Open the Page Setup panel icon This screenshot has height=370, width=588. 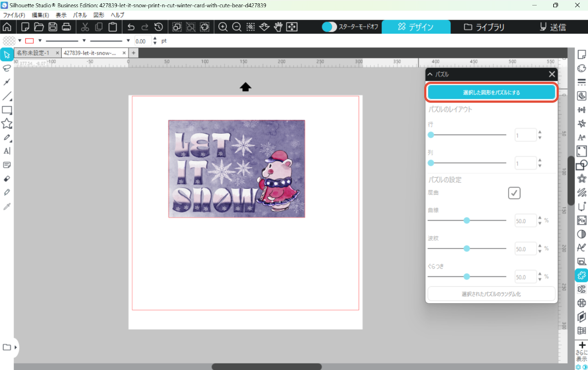(x=581, y=55)
